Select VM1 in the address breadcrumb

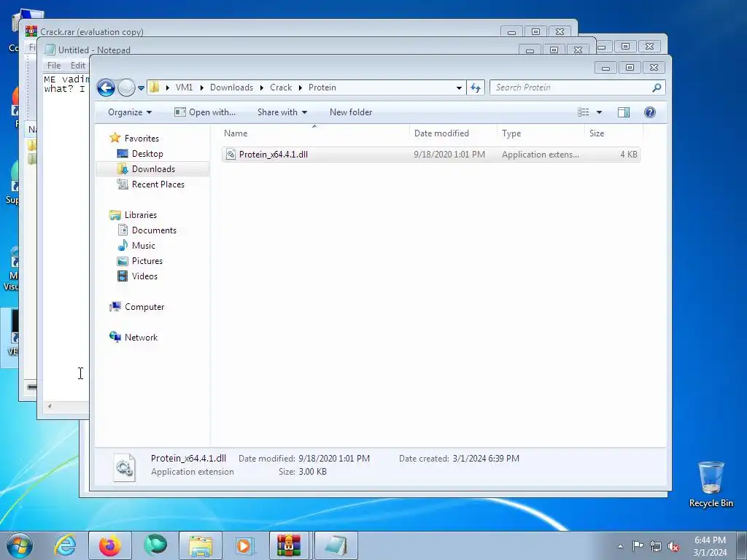(184, 87)
